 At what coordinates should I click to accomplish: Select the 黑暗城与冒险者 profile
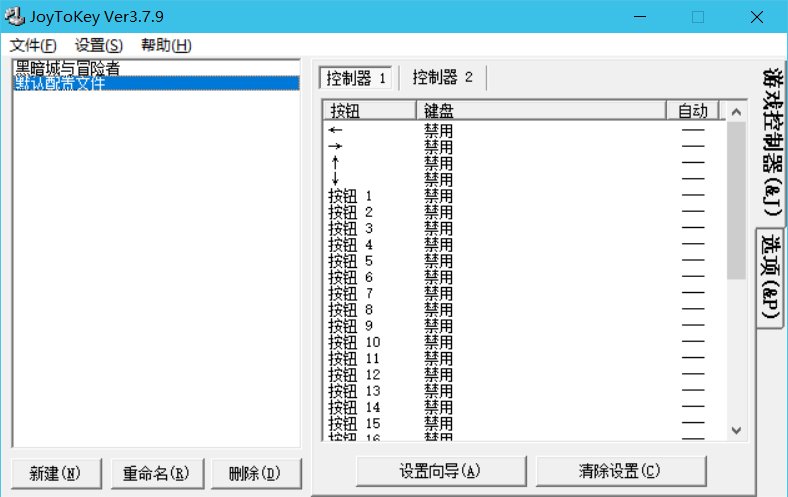[x=156, y=68]
